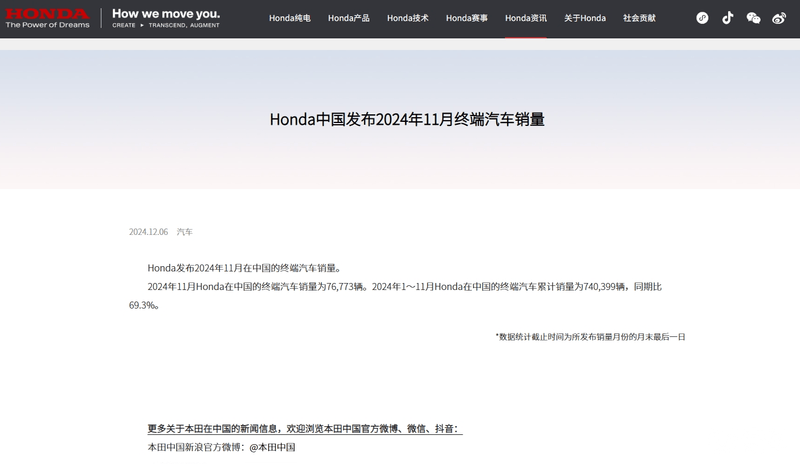800x464 pixels.
Task: Click the 2024.12.06 date text
Action: click(x=148, y=232)
